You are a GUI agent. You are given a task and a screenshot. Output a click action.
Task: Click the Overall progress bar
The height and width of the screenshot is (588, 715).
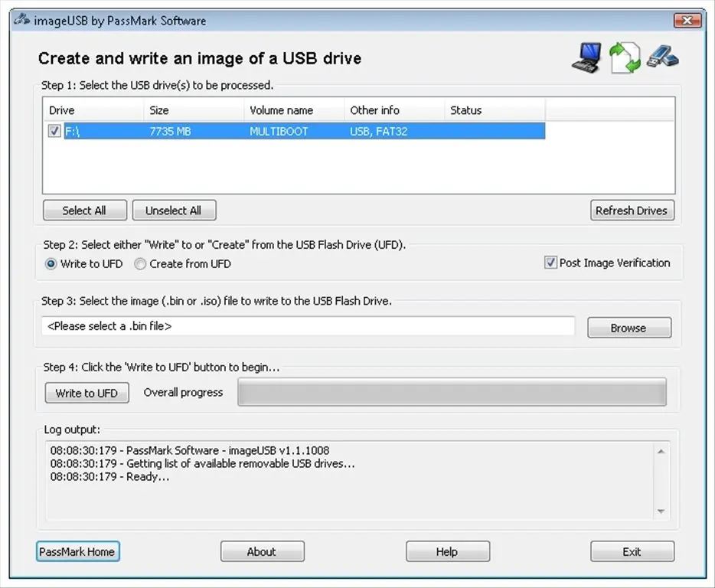tap(452, 391)
